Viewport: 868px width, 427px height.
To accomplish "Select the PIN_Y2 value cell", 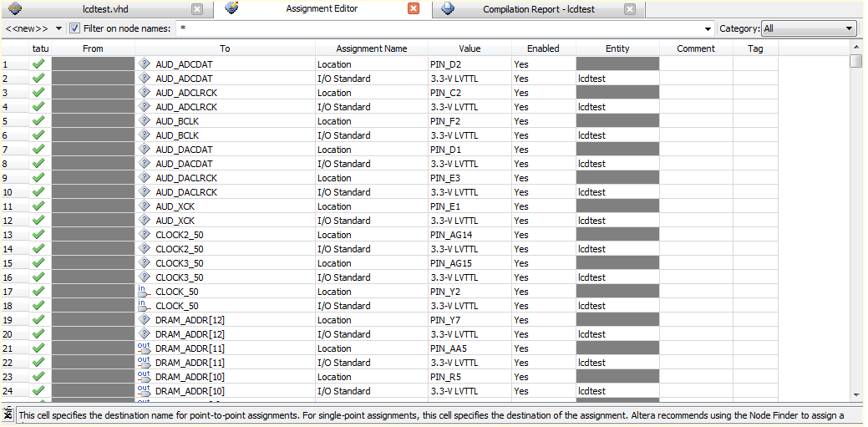I will [470, 292].
